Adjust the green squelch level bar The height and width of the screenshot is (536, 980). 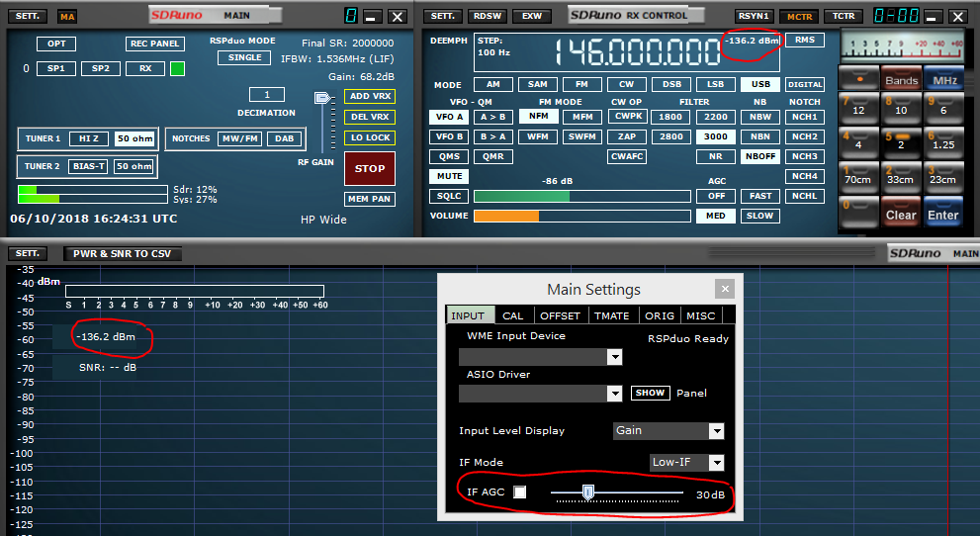[x=581, y=196]
